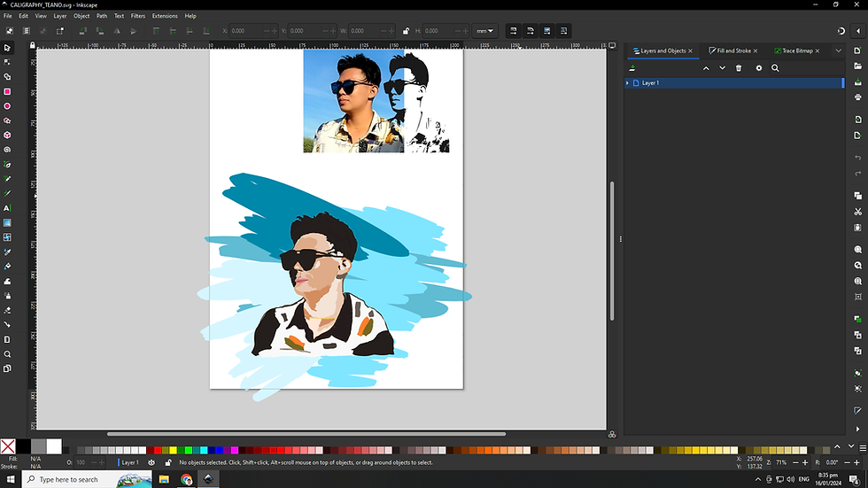The image size is (868, 488).
Task: Select the Pages tool
Action: pos(7,368)
